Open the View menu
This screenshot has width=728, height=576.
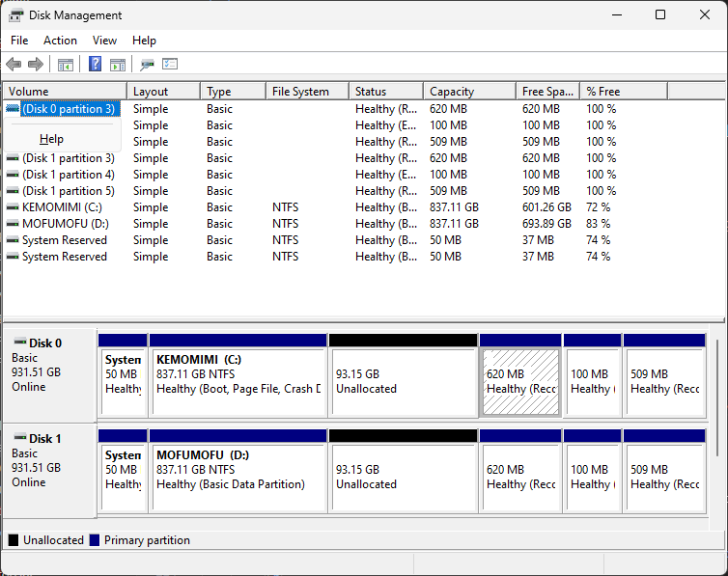point(104,41)
